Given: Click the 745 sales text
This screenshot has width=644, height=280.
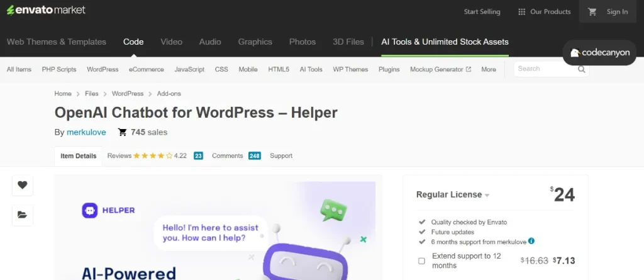Looking at the screenshot, I should (149, 132).
